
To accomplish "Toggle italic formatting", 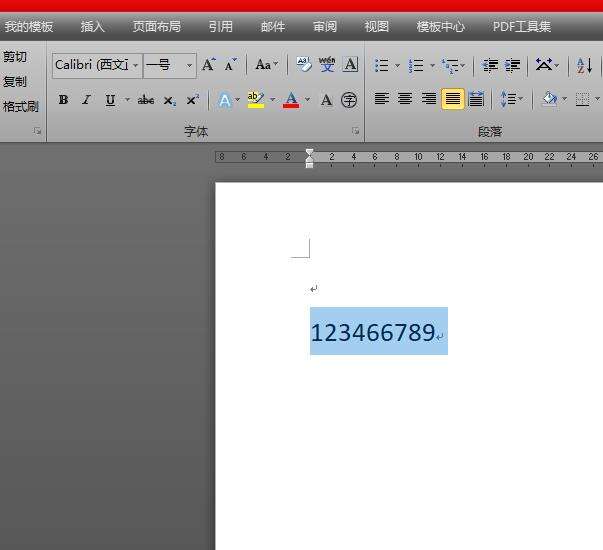I will [86, 100].
